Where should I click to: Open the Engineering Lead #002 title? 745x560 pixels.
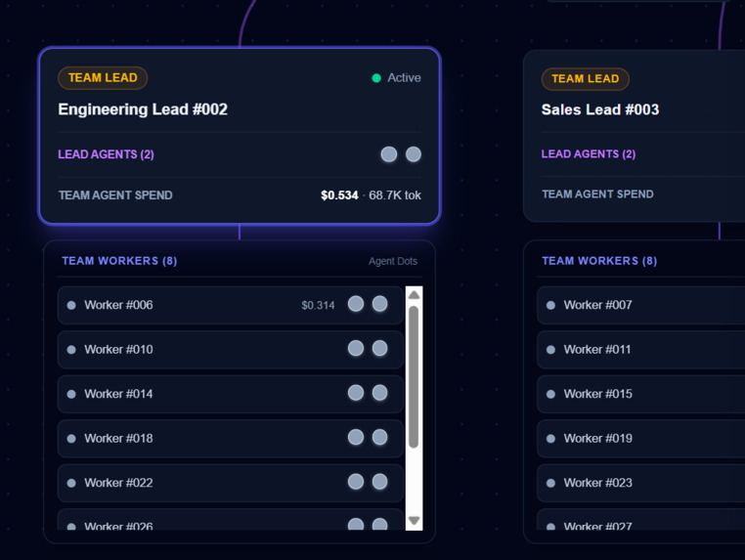coord(143,109)
